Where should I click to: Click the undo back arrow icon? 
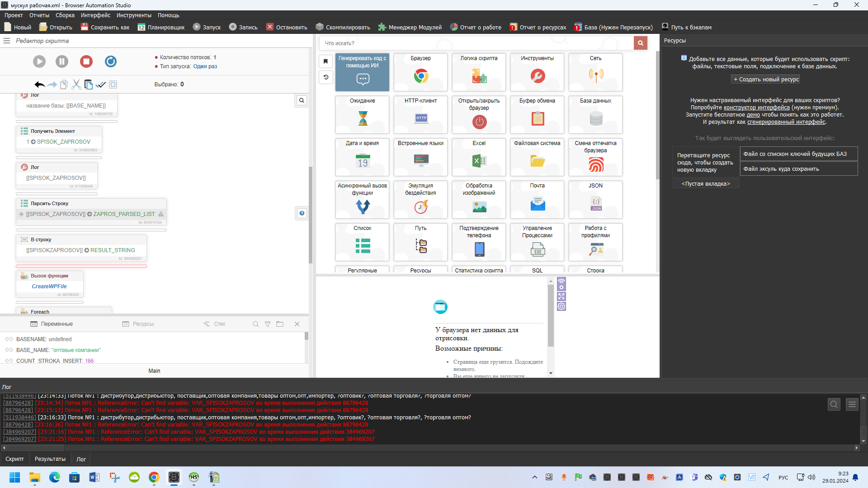pos(39,84)
